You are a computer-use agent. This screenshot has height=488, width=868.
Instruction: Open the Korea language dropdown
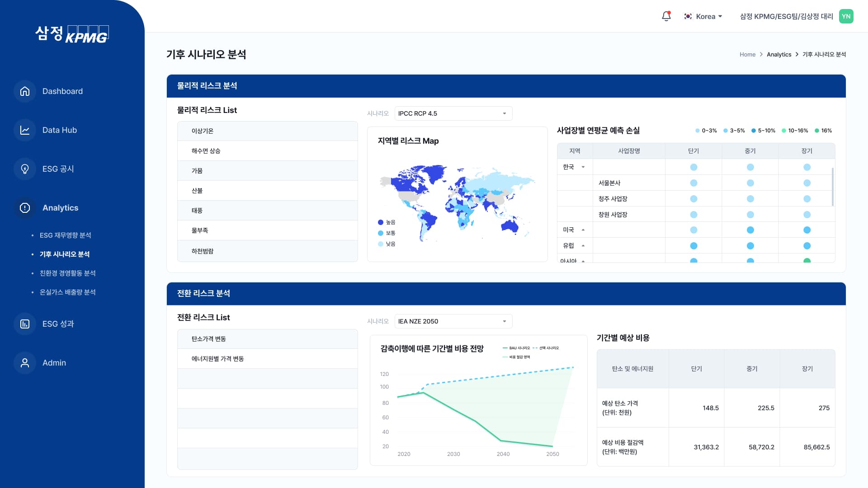[703, 16]
